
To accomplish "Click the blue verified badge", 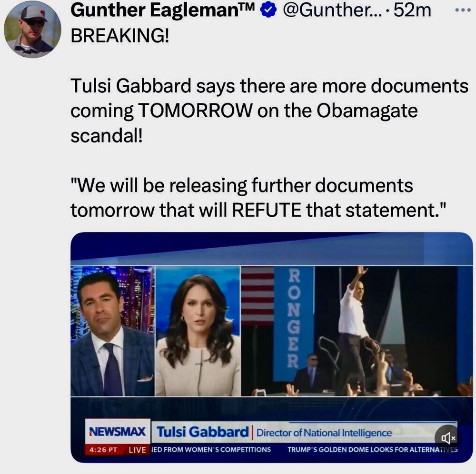I will point(268,10).
